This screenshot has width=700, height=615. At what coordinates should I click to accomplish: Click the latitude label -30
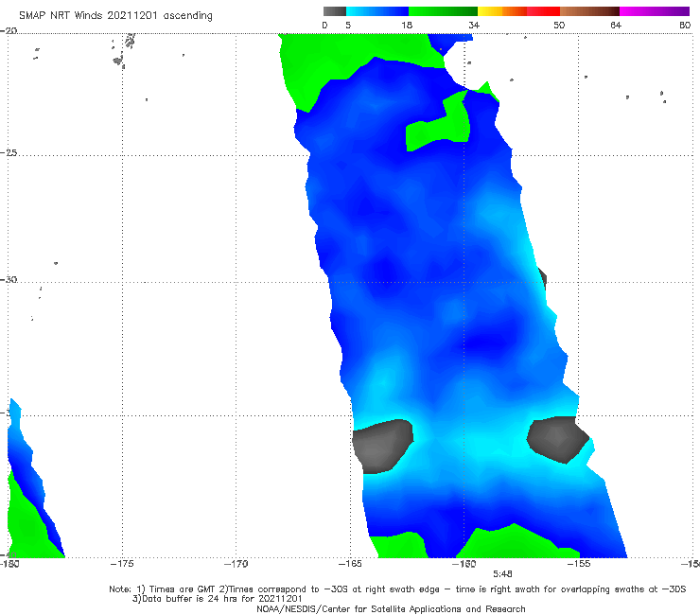point(9,279)
